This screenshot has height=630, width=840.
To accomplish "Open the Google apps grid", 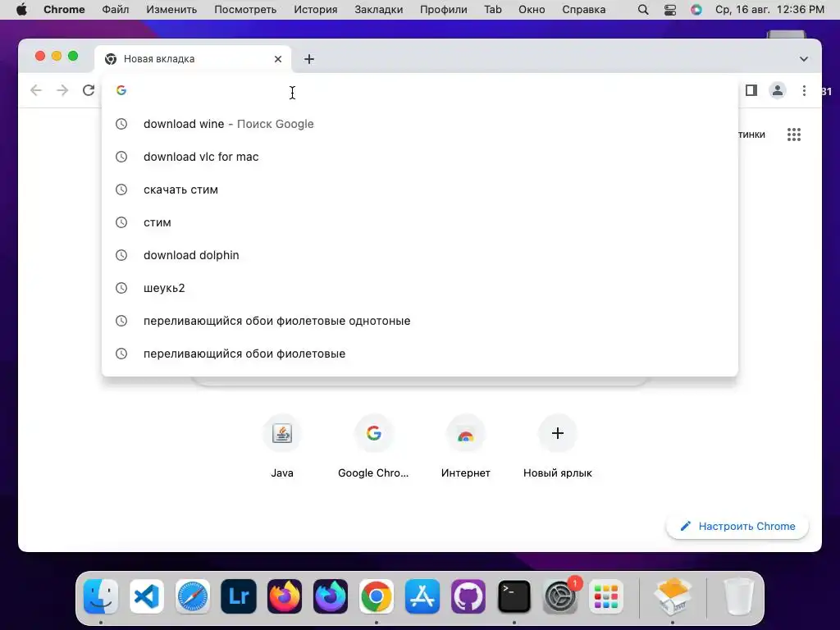I will click(794, 135).
